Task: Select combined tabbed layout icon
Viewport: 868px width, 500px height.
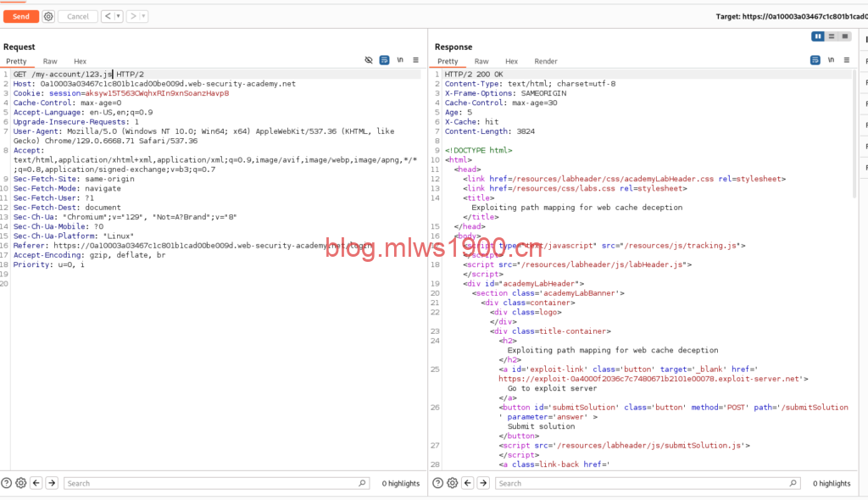Action: click(845, 36)
